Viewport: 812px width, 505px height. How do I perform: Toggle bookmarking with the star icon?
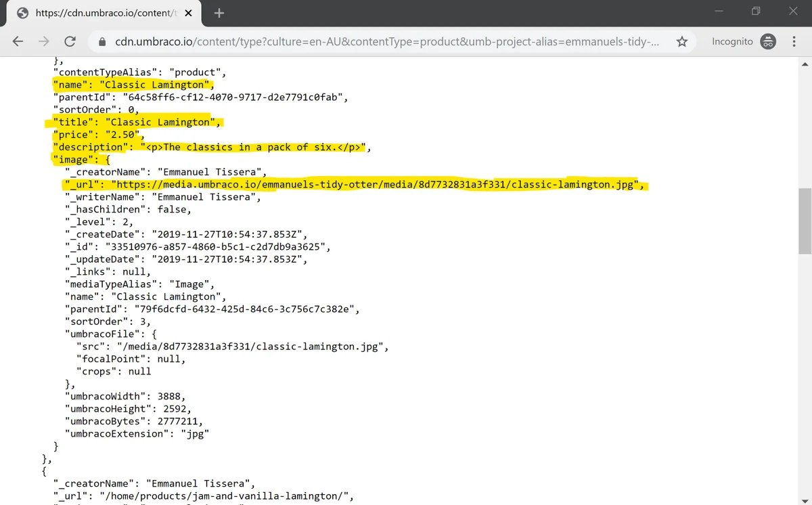tap(681, 41)
